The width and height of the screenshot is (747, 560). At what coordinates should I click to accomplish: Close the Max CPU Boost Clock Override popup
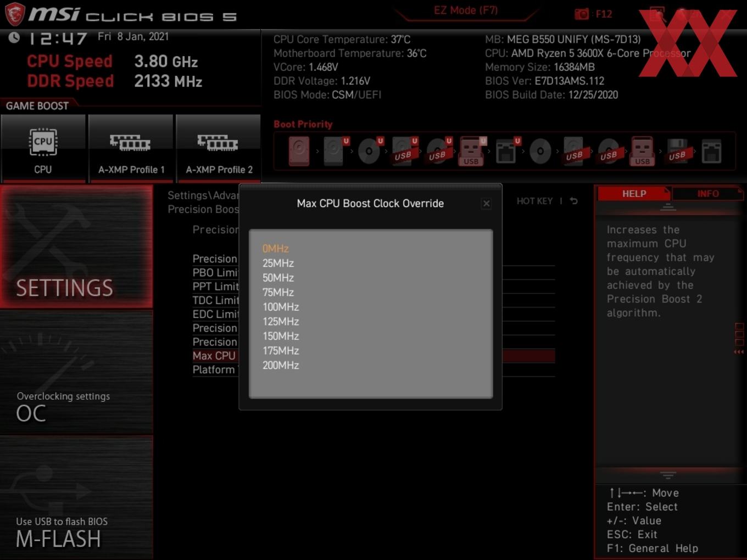click(x=486, y=204)
